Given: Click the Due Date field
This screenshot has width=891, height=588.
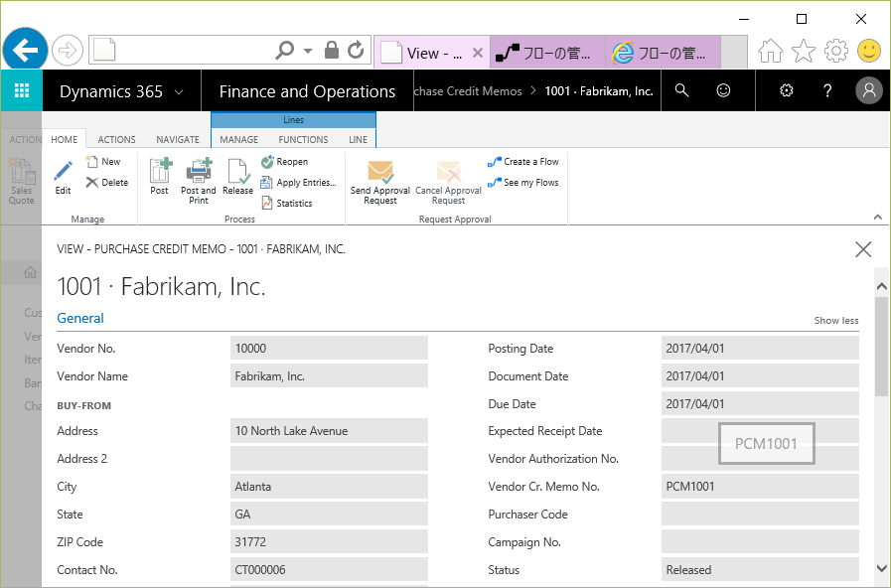Looking at the screenshot, I should [760, 404].
